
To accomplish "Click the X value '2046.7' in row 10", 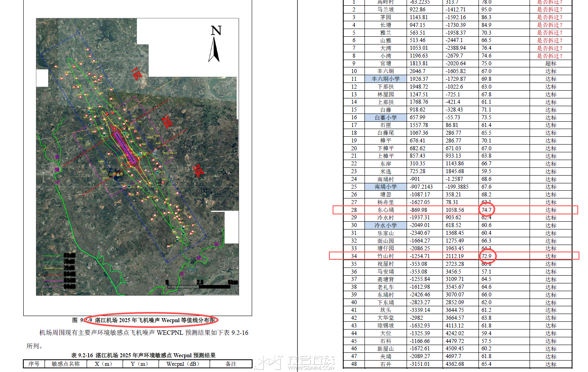I will (418, 71).
